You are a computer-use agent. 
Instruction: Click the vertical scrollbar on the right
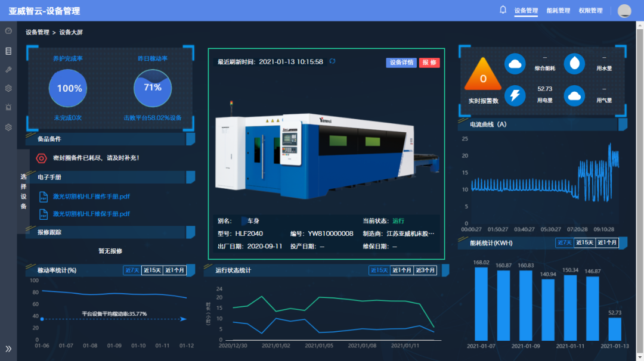tap(640, 179)
